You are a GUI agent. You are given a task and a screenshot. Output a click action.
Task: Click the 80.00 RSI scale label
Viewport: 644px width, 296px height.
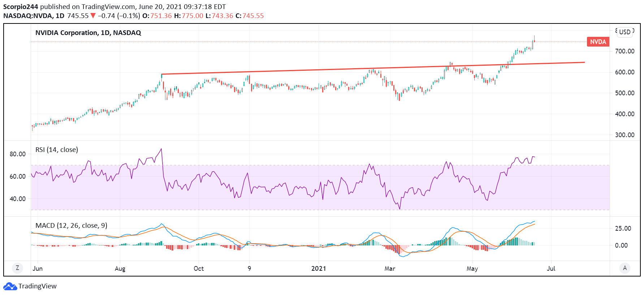[18, 154]
